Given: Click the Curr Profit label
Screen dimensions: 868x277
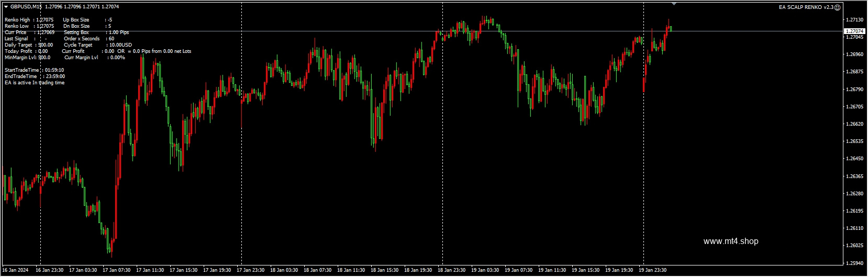Looking at the screenshot, I should pos(73,51).
